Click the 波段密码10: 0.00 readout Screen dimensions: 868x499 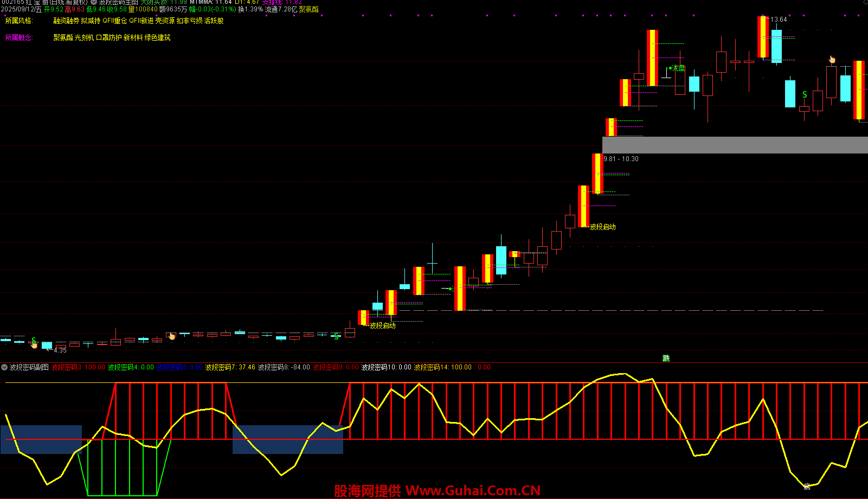click(387, 367)
